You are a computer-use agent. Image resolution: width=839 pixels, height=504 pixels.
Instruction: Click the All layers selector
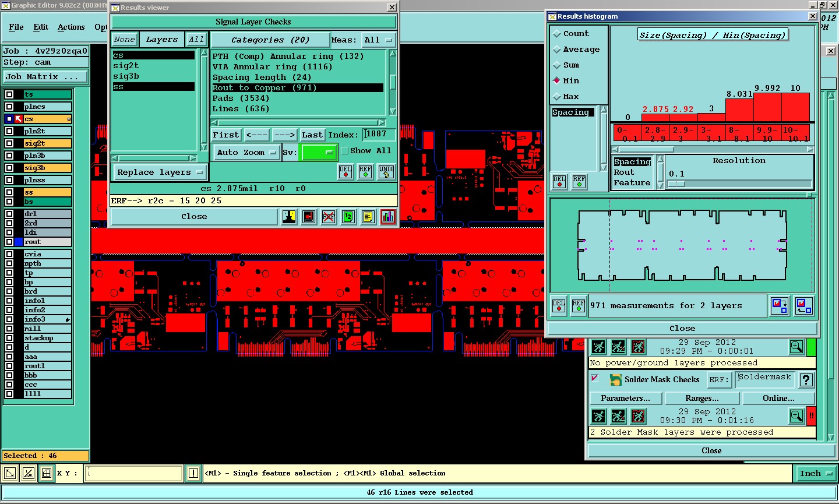[196, 40]
